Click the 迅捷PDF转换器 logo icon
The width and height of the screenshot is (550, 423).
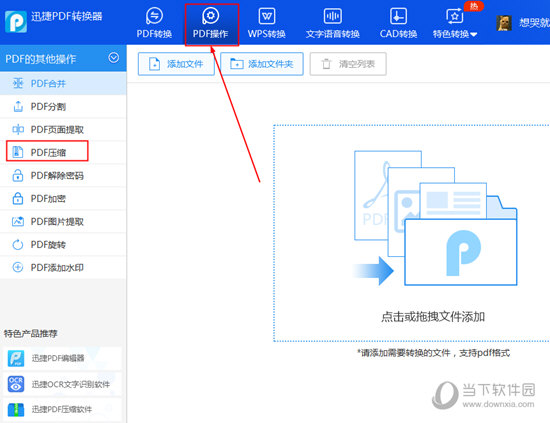[x=16, y=21]
